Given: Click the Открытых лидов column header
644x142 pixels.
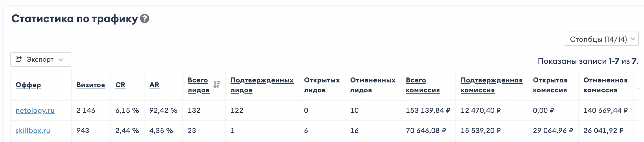Looking at the screenshot, I should [322, 85].
